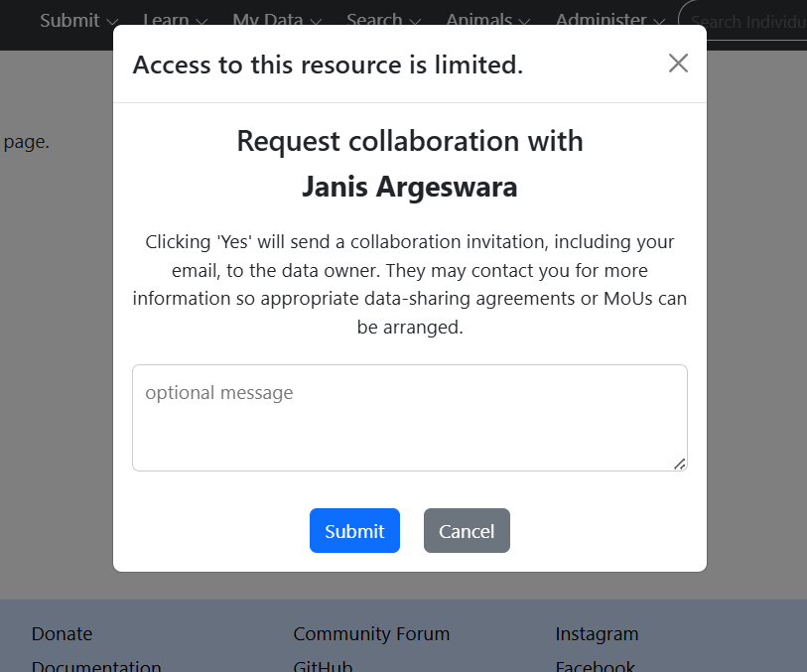Open the My Data menu
The image size is (807, 672).
tap(276, 20)
